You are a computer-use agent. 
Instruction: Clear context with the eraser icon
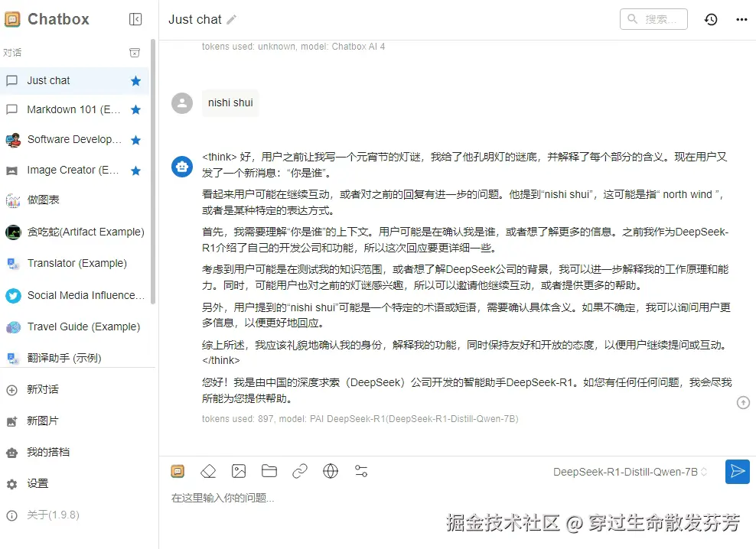[x=208, y=471]
